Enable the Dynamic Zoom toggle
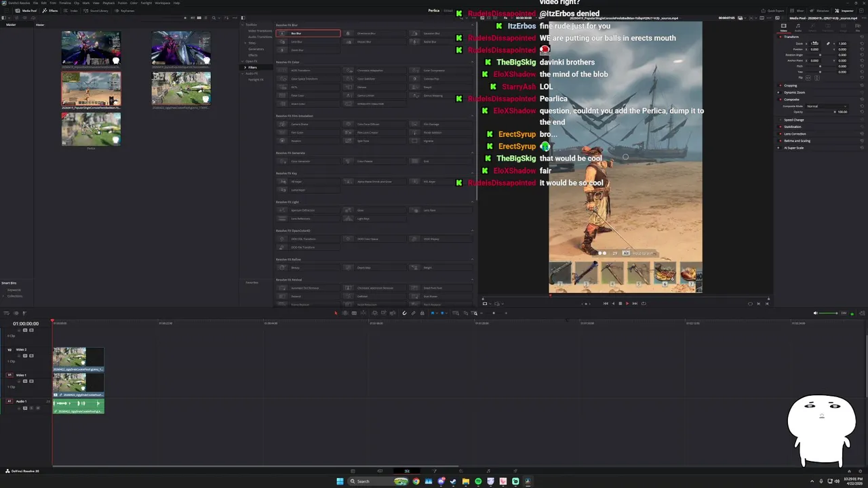This screenshot has width=868, height=488. click(x=778, y=92)
